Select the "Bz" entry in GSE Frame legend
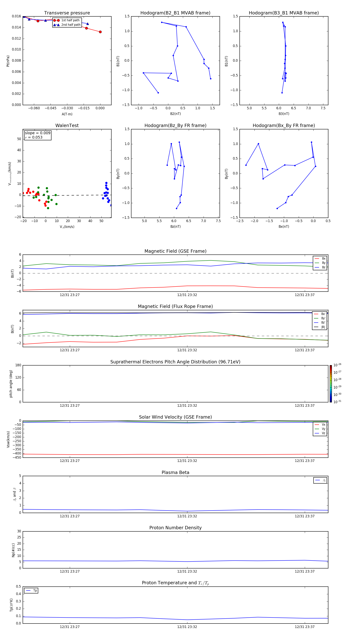This screenshot has width=351, height=644. tap(320, 267)
